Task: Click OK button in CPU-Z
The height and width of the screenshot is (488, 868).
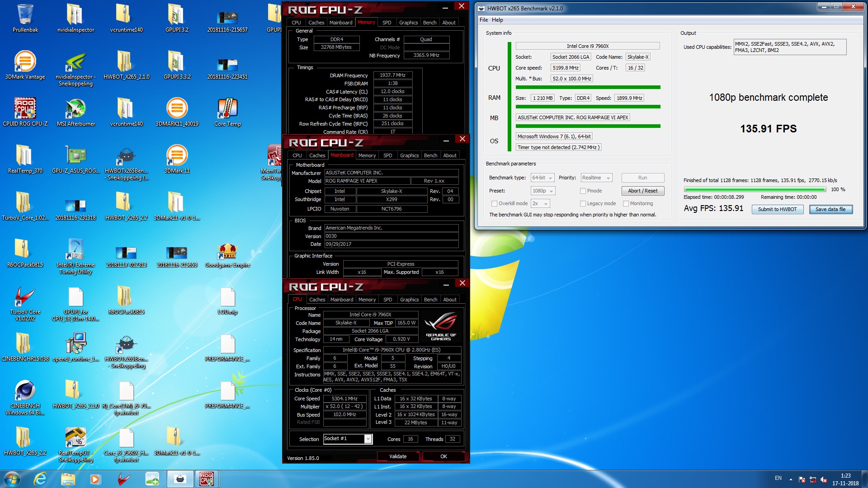Action: tap(443, 456)
